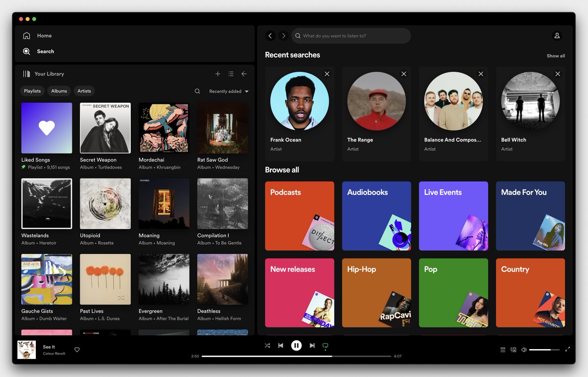Click the See It song title

point(49,347)
